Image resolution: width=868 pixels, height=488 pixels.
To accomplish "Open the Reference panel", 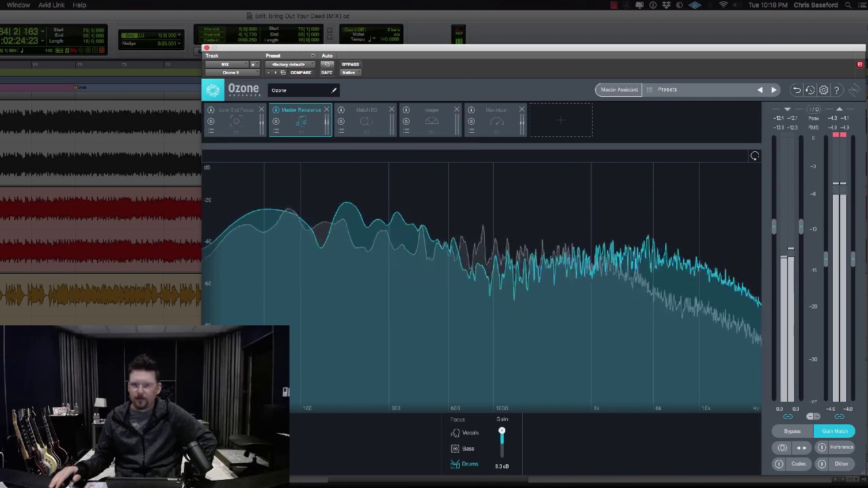I will [x=842, y=447].
